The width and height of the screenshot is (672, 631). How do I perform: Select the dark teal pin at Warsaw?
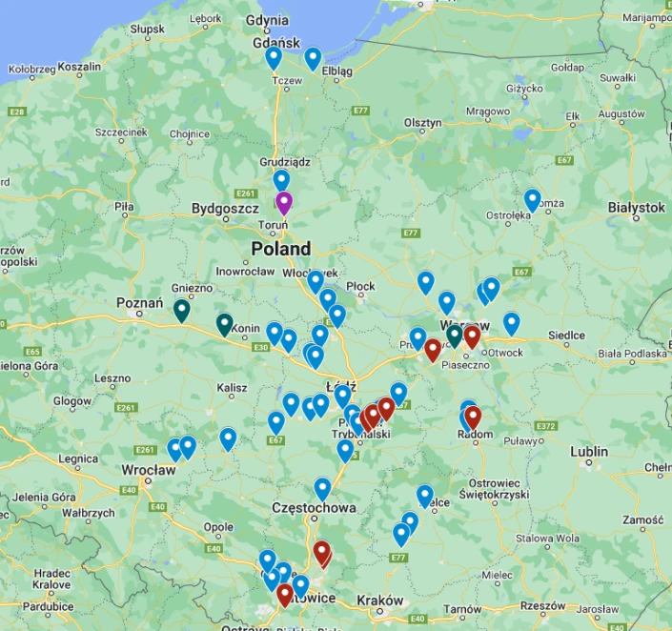455,336
